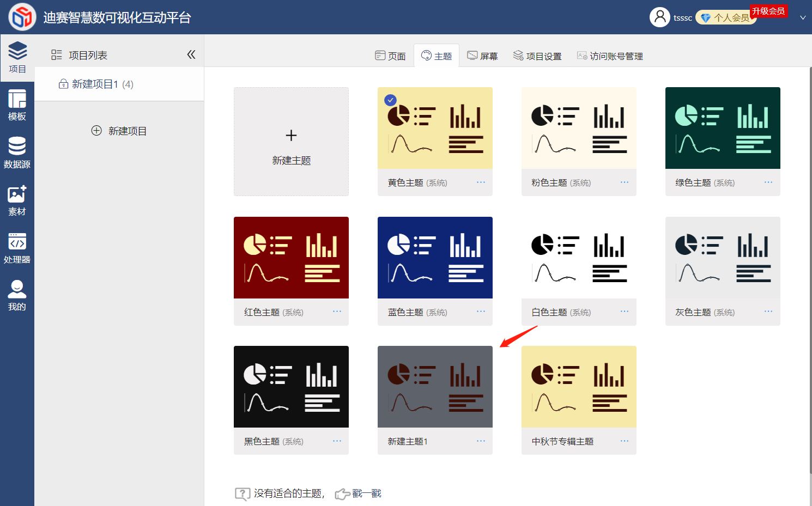Image resolution: width=812 pixels, height=506 pixels.
Task: Switch to the 项目设置 tab
Action: coord(537,56)
